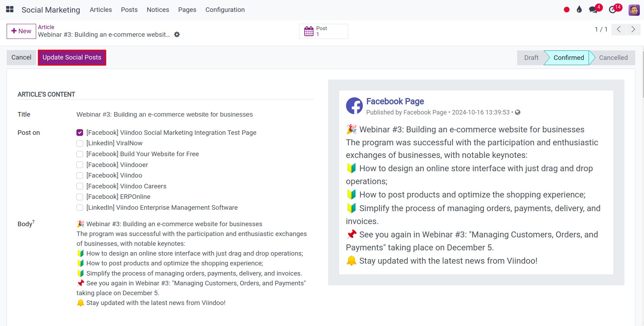Screen dimensions: 644x326
Task: Click the recording red dot indicator
Action: coord(567,9)
